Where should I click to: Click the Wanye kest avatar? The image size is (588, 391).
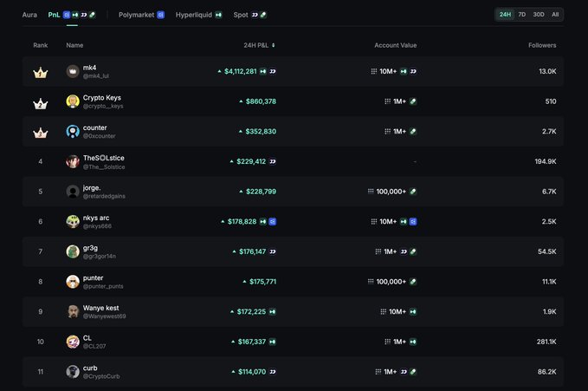[x=73, y=312]
